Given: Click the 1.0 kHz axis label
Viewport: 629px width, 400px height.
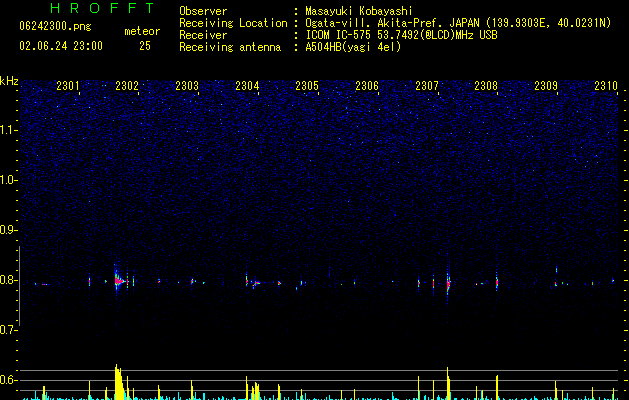Looking at the screenshot, I should coord(8,180).
